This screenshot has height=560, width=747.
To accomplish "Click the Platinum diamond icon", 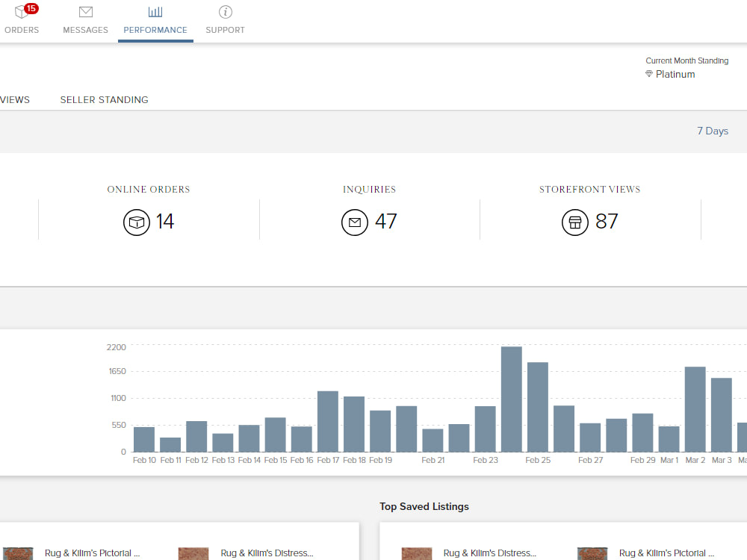I will click(x=649, y=74).
